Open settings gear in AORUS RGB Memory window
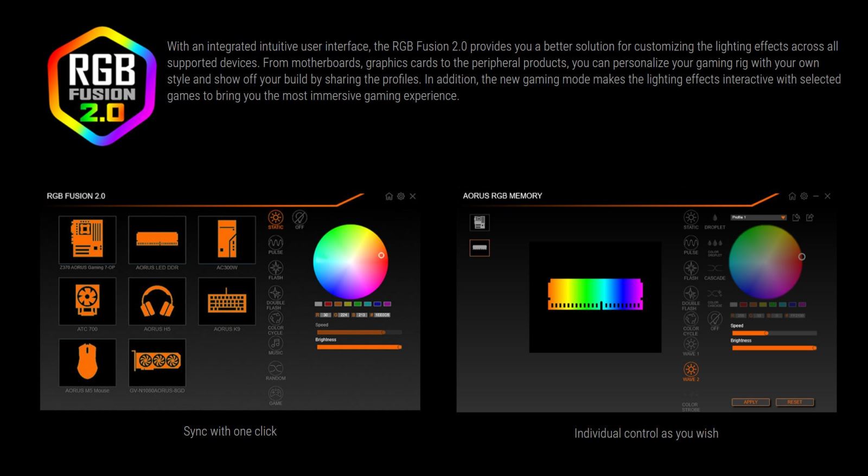Screen dimensions: 868x476 pos(804,196)
